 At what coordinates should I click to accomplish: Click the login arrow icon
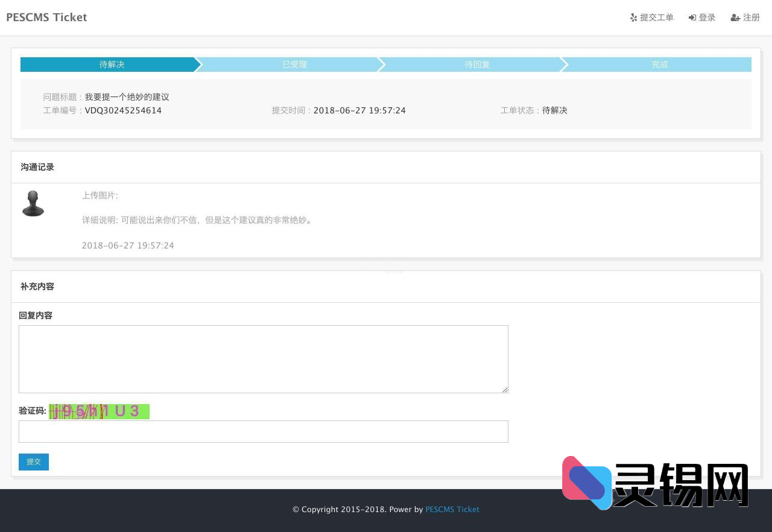692,18
